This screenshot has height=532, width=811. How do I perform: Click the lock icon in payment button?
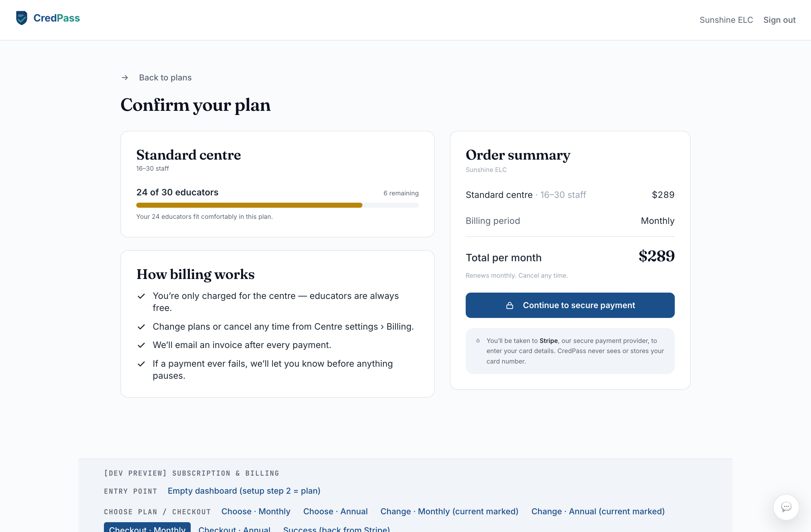pyautogui.click(x=509, y=306)
